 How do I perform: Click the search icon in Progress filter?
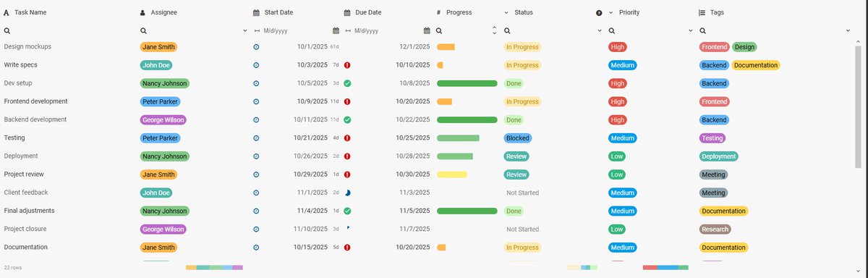click(x=439, y=31)
